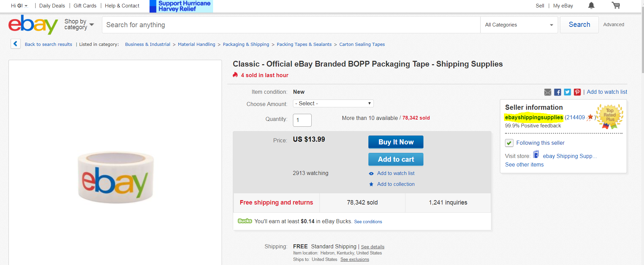Share listing on Twitter

(x=567, y=92)
